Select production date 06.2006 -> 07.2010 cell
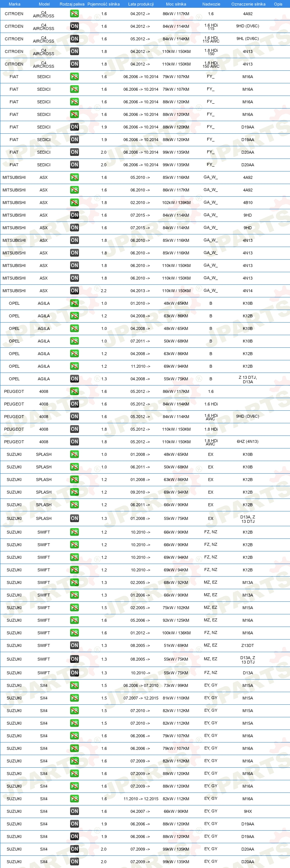This screenshot has height=868, width=290. point(141,685)
